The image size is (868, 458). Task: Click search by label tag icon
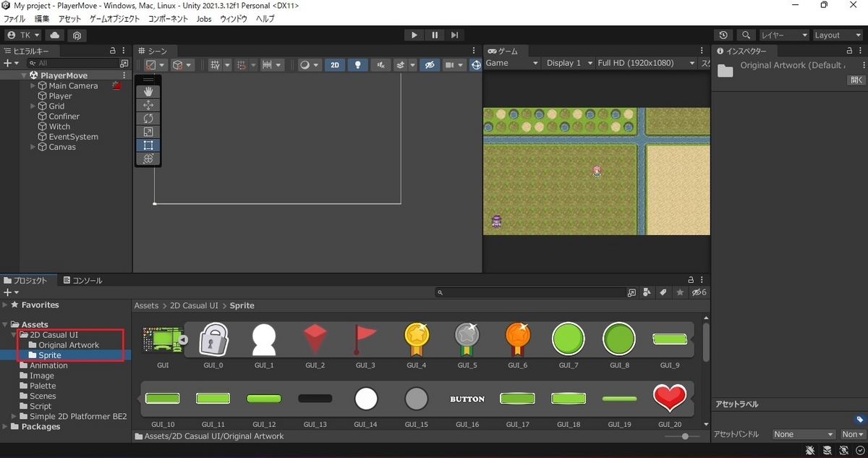point(663,292)
